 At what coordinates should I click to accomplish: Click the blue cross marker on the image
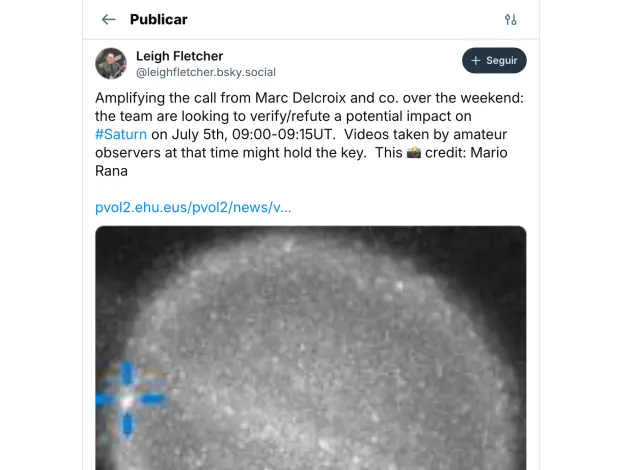tap(129, 400)
